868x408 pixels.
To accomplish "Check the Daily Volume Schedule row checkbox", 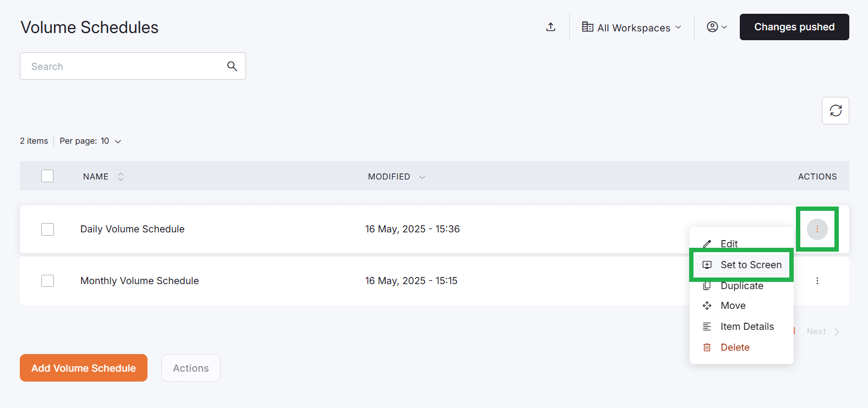I will click(47, 229).
